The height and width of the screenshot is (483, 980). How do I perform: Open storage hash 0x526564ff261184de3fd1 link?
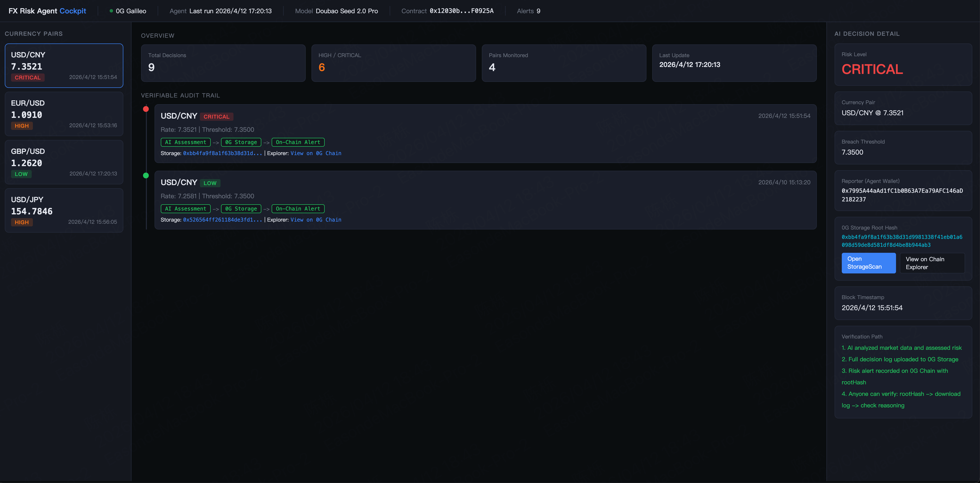222,220
